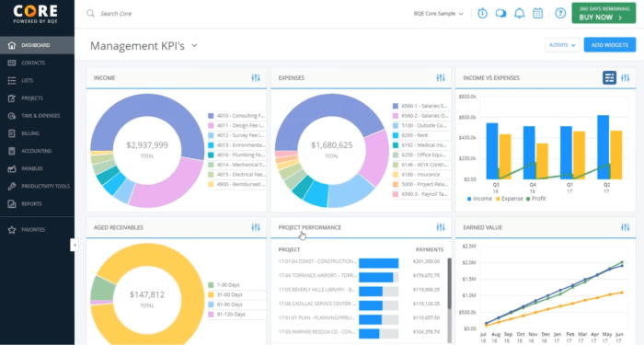
Task: Click the Productivity Tools wrench icon
Action: (11, 186)
